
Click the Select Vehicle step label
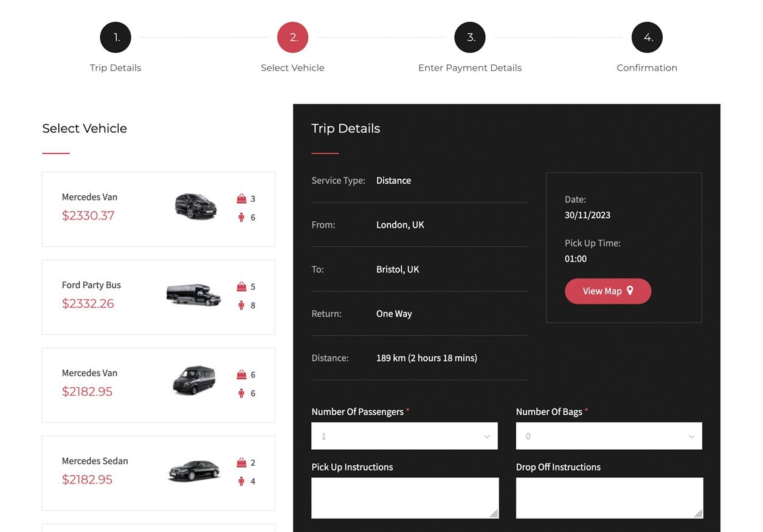click(292, 67)
